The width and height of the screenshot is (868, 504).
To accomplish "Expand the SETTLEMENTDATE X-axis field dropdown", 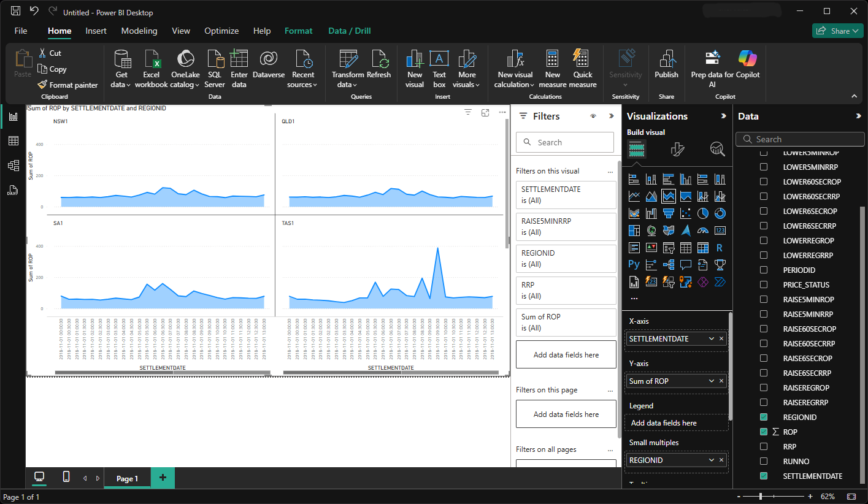I will (711, 338).
